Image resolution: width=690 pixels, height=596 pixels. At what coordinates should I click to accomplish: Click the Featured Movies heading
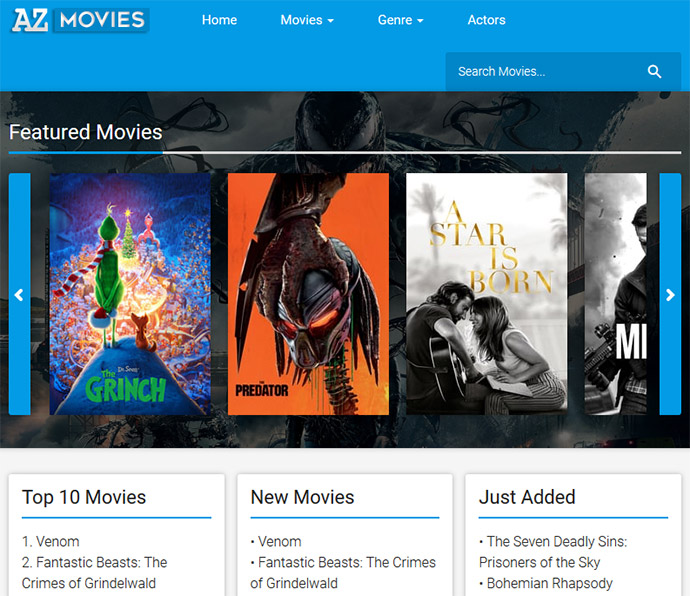(86, 132)
